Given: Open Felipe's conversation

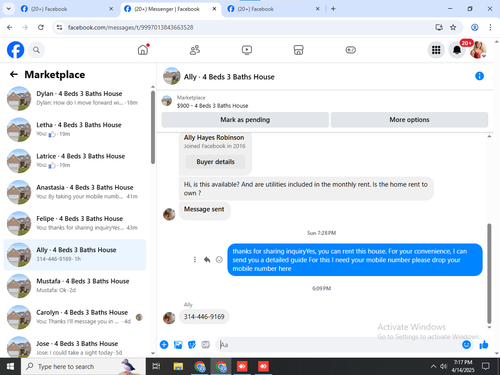Looking at the screenshot, I should coord(75,223).
